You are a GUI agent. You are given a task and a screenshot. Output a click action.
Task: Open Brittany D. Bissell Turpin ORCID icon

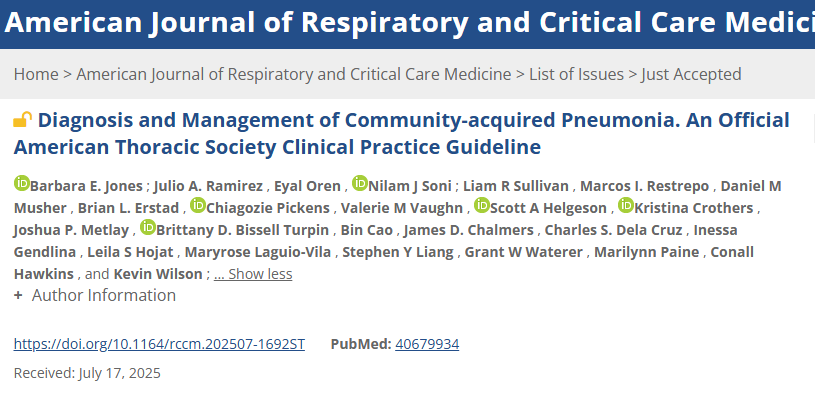[x=148, y=227]
